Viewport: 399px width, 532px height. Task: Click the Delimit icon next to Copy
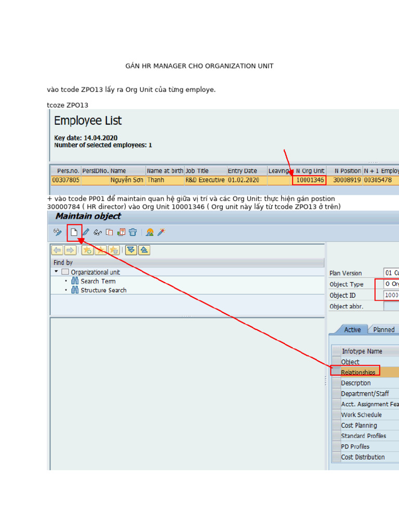pyautogui.click(x=121, y=232)
